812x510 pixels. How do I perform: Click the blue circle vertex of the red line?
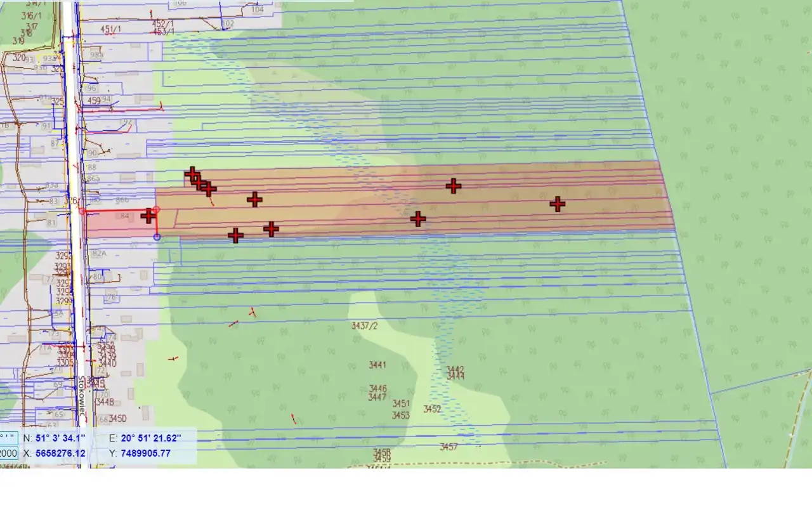tap(157, 237)
